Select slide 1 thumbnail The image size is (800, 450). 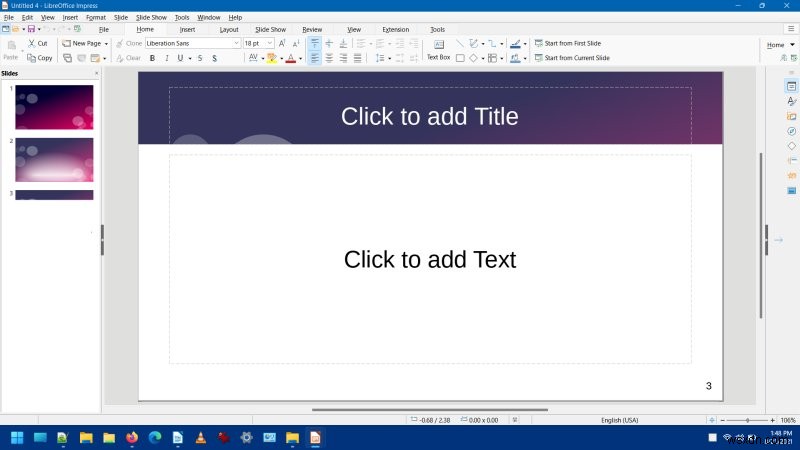(x=54, y=107)
